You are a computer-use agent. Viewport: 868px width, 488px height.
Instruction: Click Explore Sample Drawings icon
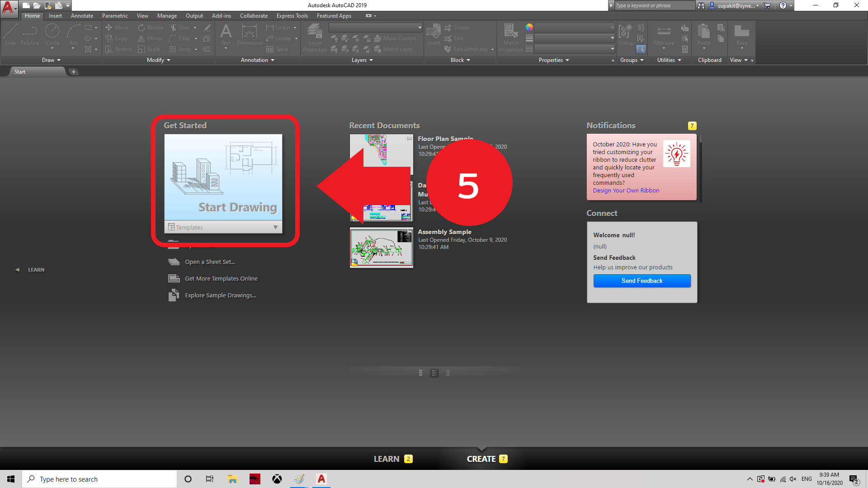pos(174,296)
